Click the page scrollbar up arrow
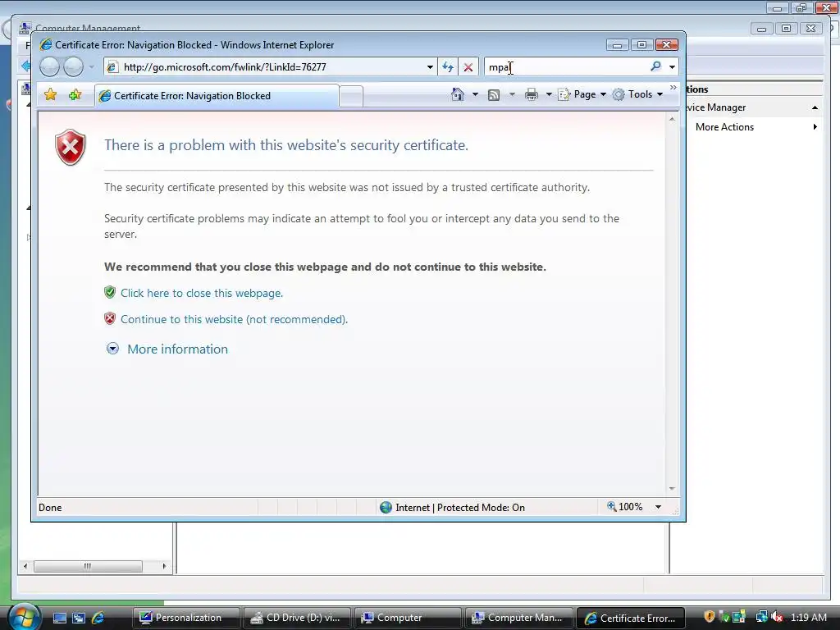840x630 pixels. click(x=672, y=119)
